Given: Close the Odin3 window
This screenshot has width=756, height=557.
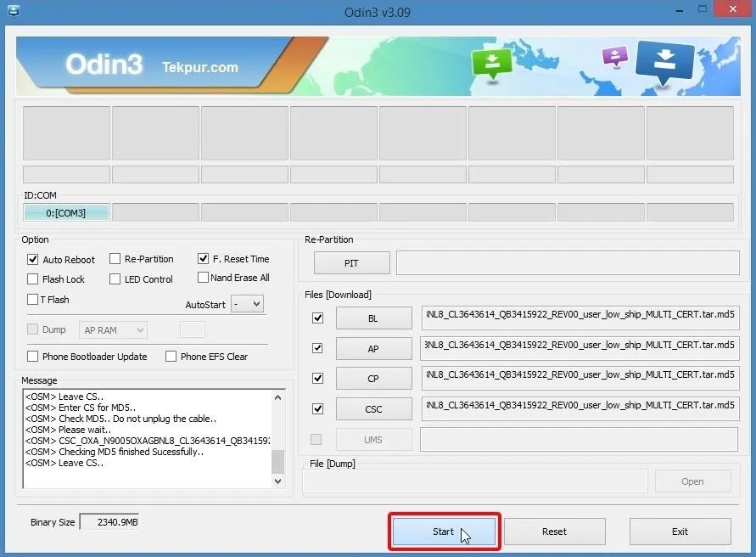Looking at the screenshot, I should point(733,9).
